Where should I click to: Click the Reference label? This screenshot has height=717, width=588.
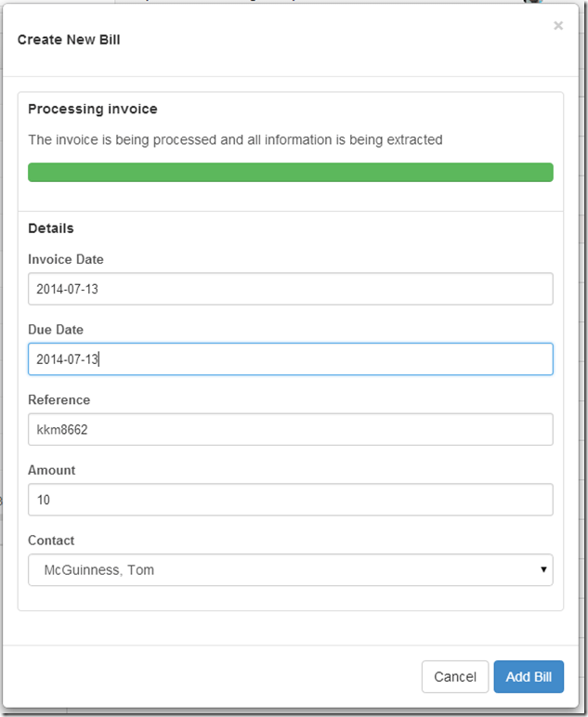(59, 400)
